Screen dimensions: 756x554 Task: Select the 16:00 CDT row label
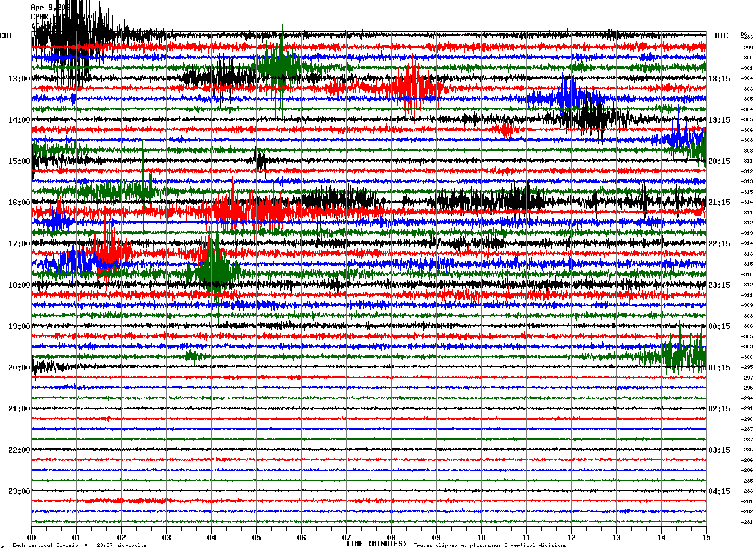tap(19, 203)
